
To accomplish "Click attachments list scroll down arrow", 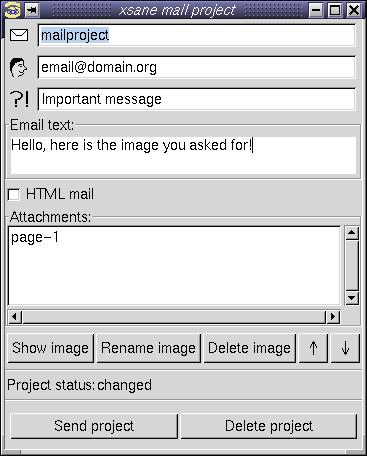I will 352,298.
